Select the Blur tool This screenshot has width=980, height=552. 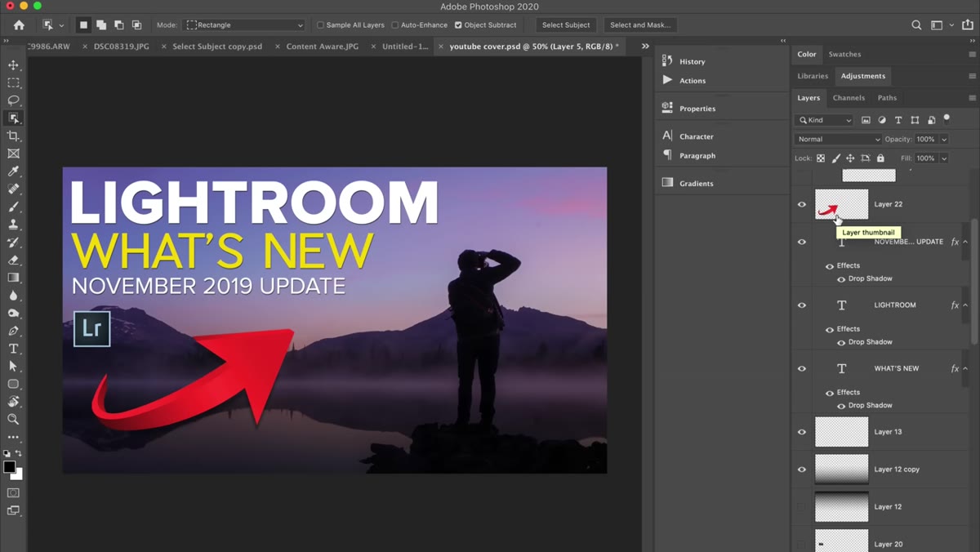tap(13, 296)
